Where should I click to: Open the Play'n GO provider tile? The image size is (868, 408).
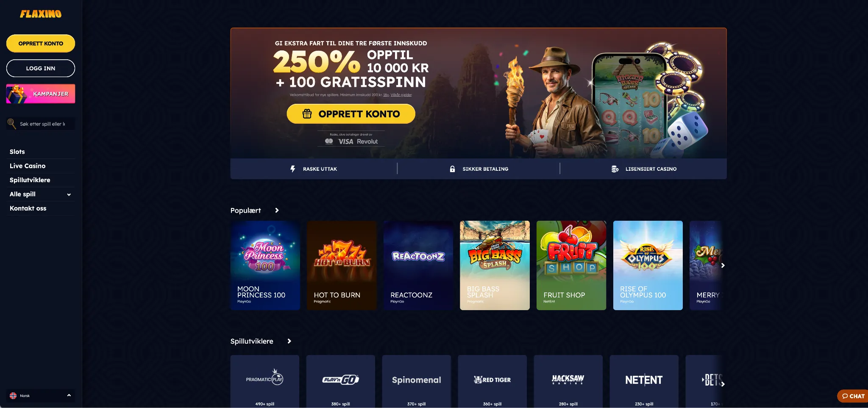coord(340,381)
